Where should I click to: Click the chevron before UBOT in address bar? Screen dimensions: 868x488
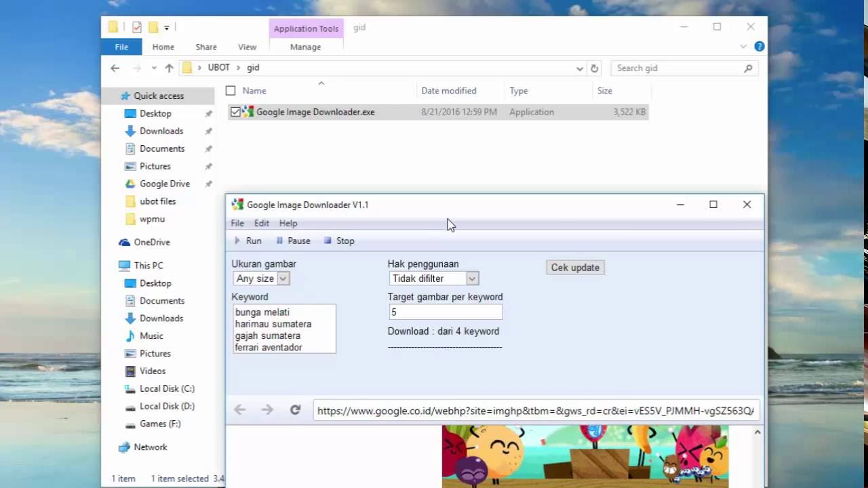click(199, 68)
